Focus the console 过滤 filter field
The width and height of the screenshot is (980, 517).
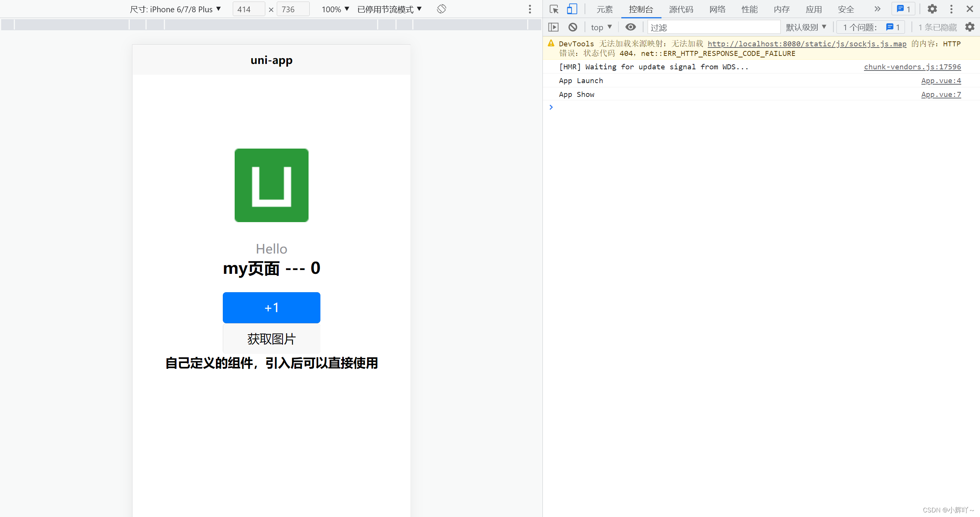(714, 27)
